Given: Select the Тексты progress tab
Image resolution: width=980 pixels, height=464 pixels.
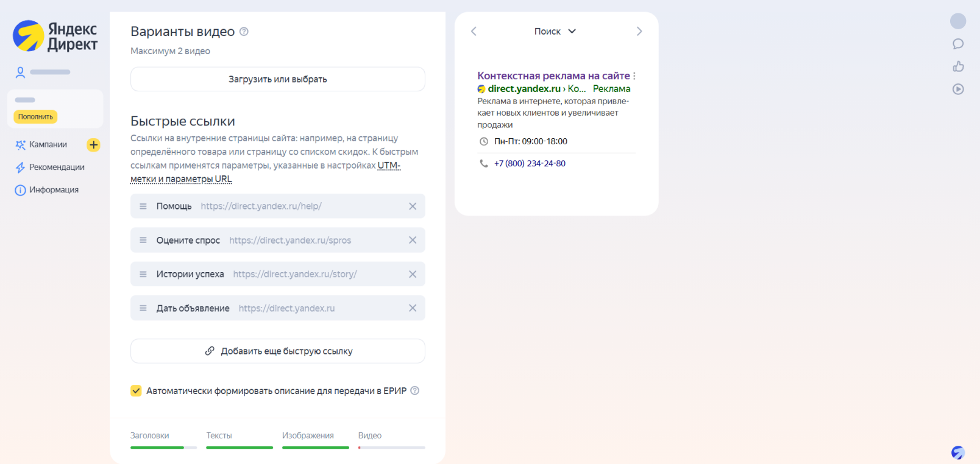Looking at the screenshot, I should point(240,441).
